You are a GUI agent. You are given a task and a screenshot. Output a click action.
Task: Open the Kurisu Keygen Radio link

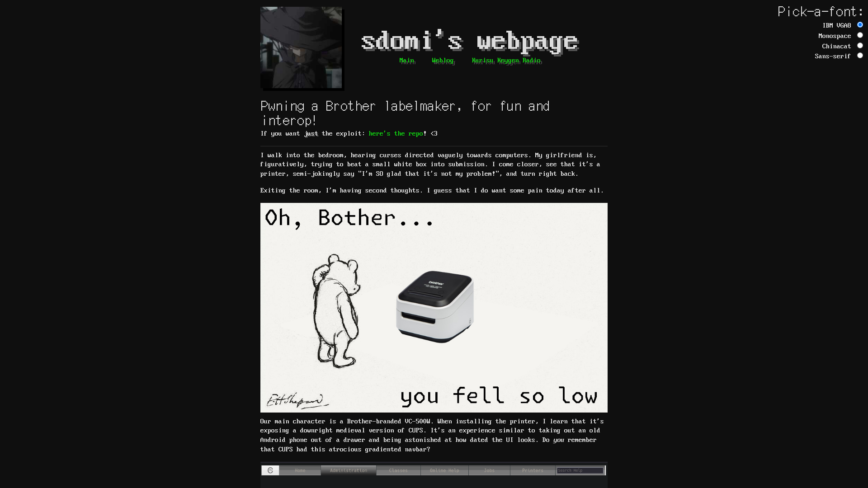point(507,60)
